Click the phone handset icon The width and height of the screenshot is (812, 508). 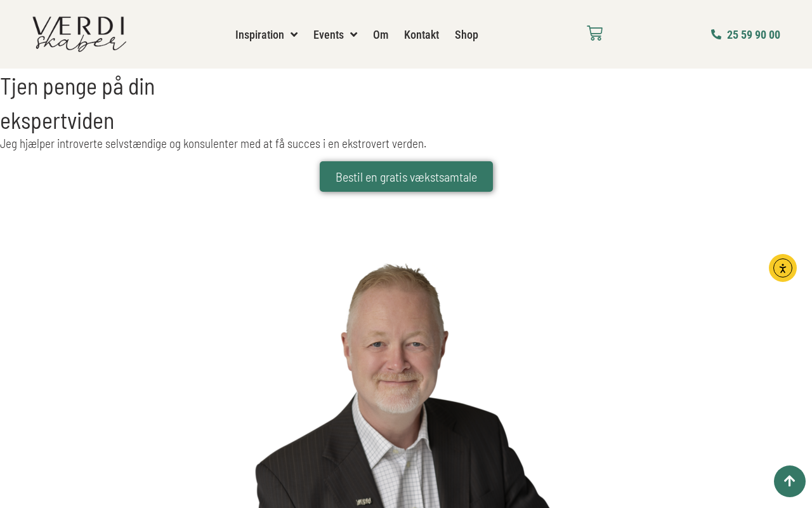[x=716, y=34]
